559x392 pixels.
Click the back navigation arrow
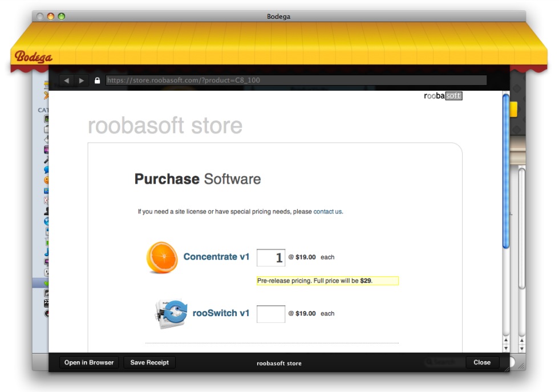tap(67, 81)
